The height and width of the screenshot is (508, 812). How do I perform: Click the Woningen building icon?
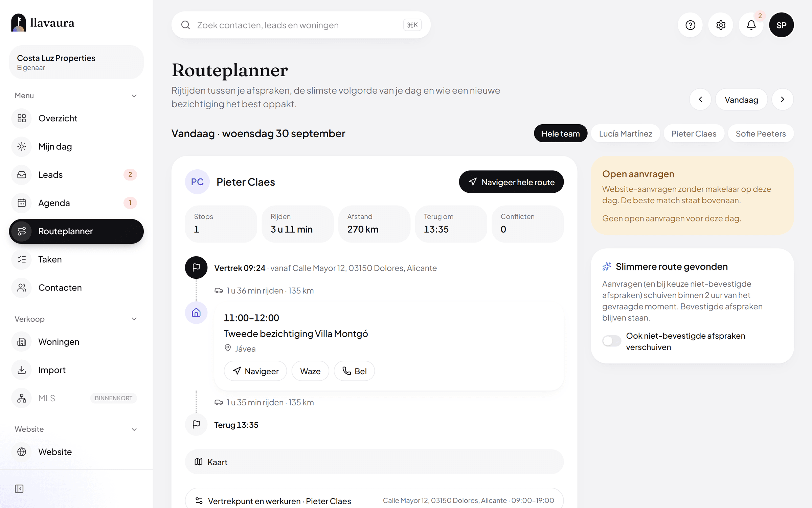pos(22,342)
